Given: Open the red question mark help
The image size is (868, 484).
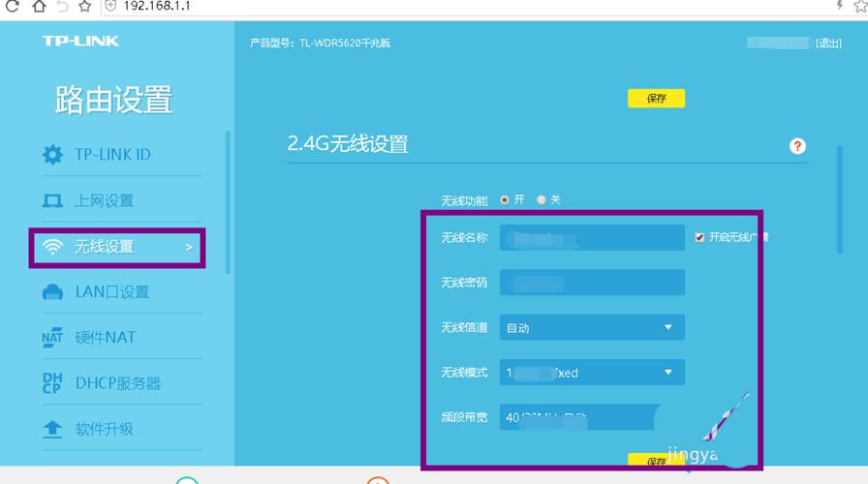Looking at the screenshot, I should (797, 146).
